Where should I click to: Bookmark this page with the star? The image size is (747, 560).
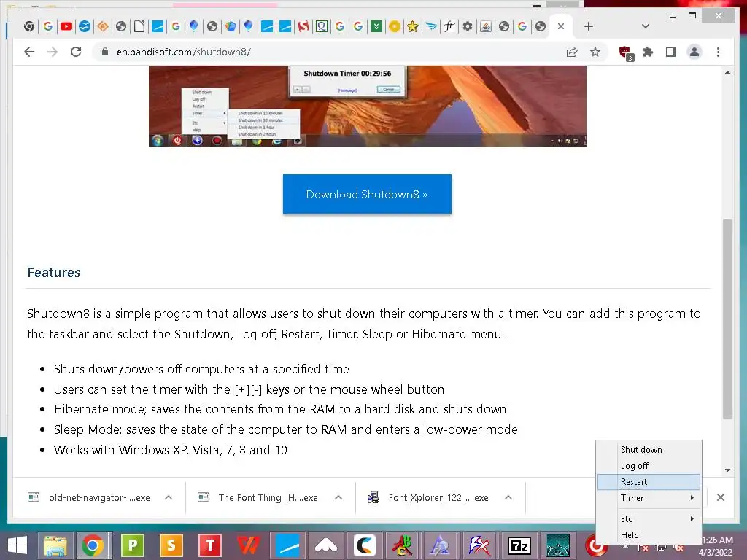595,52
